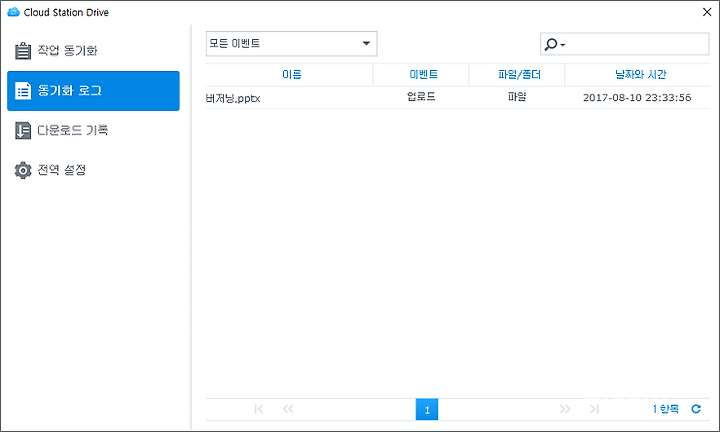Screen dimensions: 720x432
Task: Click the timestamp 2017-08-10 23:33:56
Action: [637, 97]
